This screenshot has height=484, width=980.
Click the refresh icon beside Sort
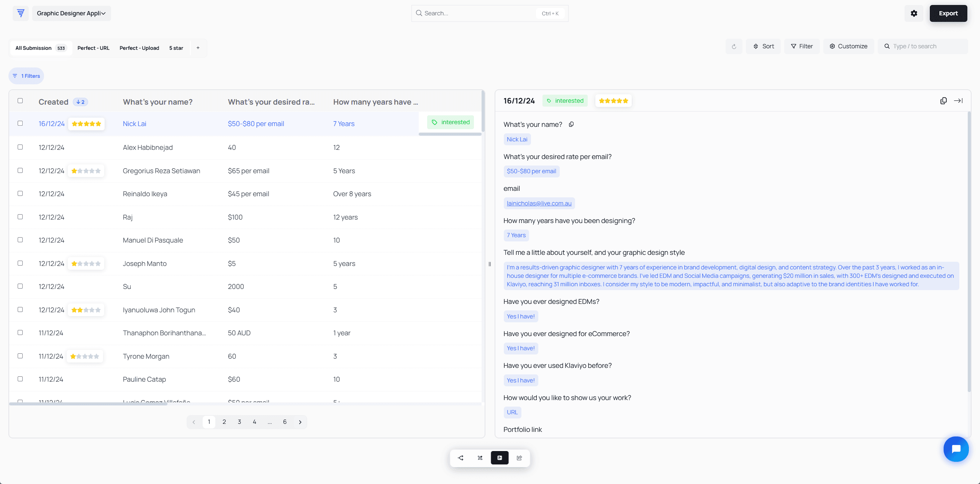tap(734, 46)
